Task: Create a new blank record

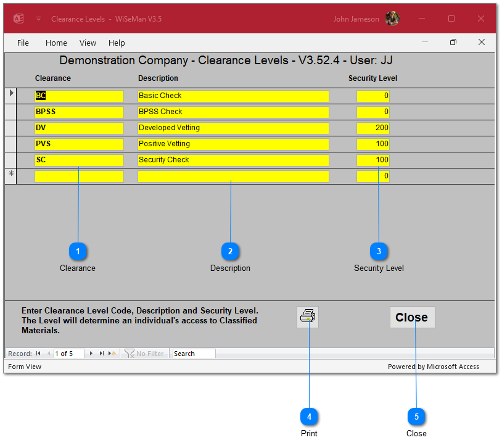Action: point(112,354)
